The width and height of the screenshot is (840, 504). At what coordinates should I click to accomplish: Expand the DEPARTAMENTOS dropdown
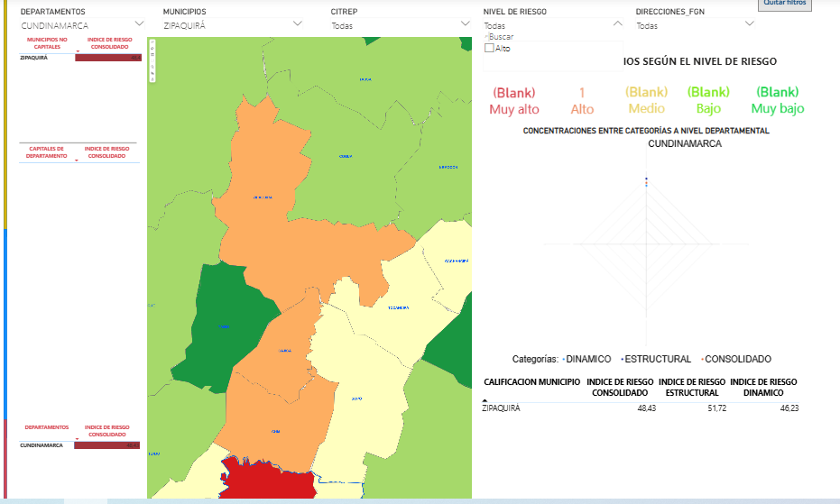point(139,24)
